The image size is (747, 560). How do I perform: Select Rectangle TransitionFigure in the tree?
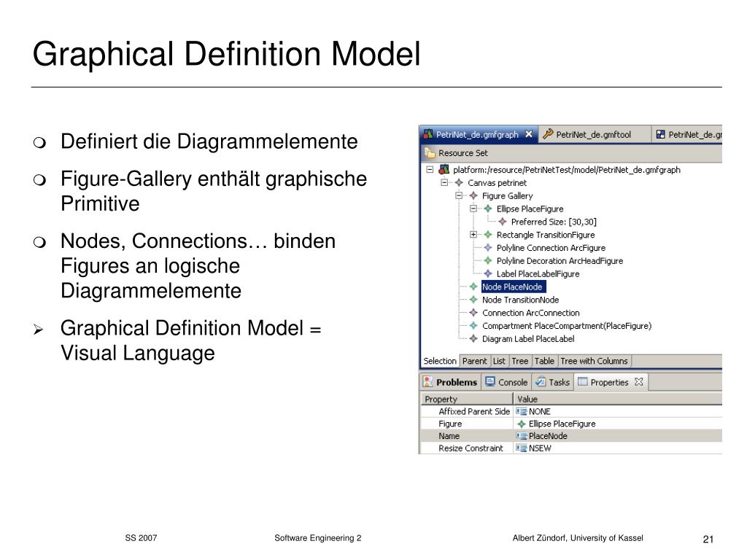546,235
